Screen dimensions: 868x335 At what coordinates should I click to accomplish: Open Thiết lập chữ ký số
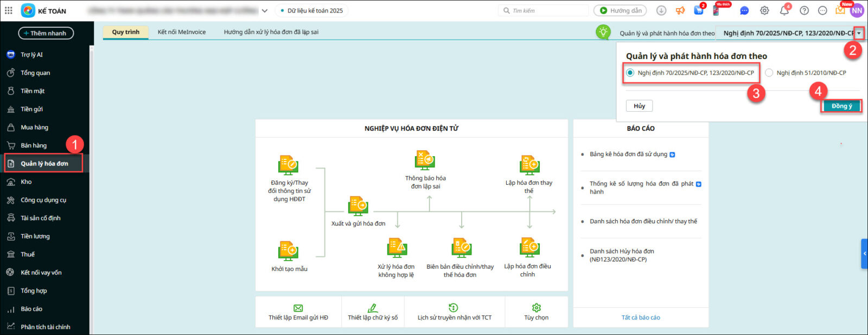373,312
